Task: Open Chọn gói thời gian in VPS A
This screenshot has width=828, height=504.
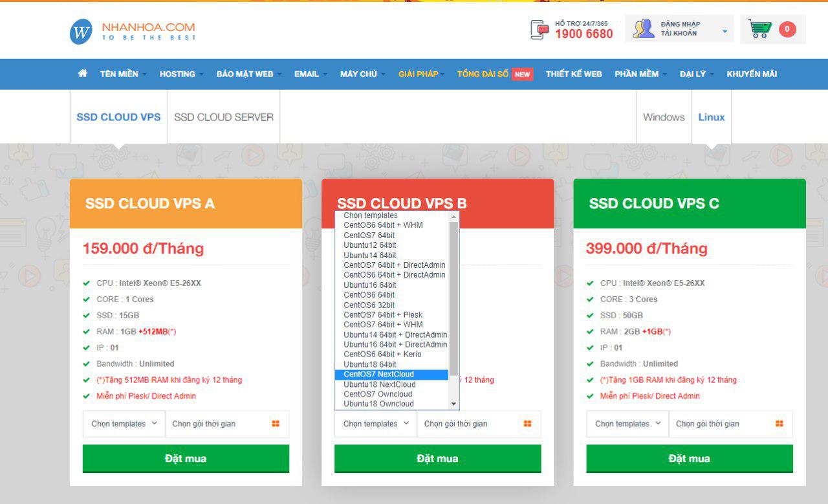Action: (x=227, y=424)
